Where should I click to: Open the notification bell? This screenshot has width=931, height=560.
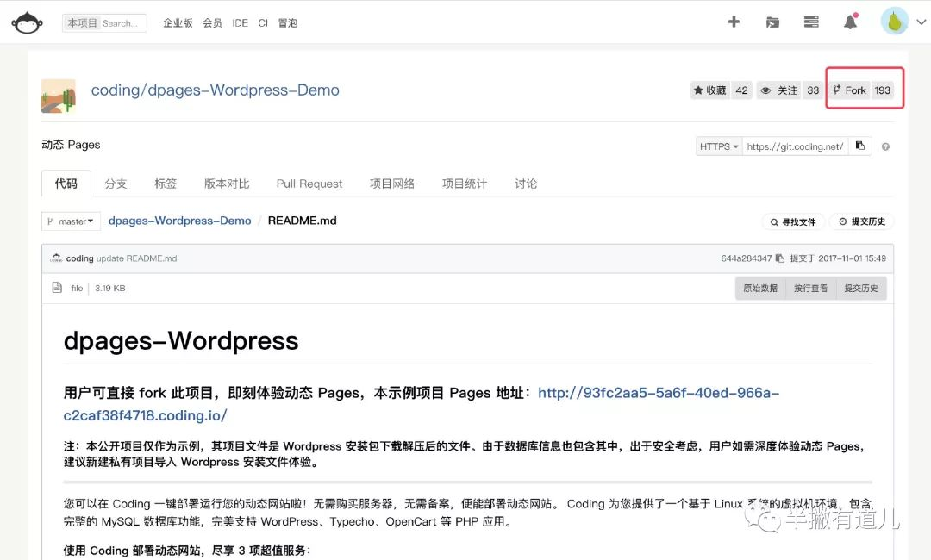pyautogui.click(x=850, y=22)
